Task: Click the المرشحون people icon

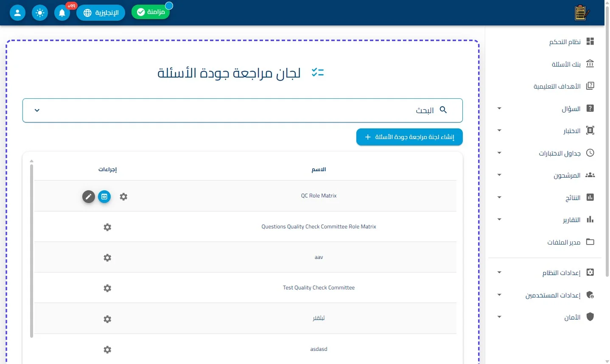Action: 590,175
